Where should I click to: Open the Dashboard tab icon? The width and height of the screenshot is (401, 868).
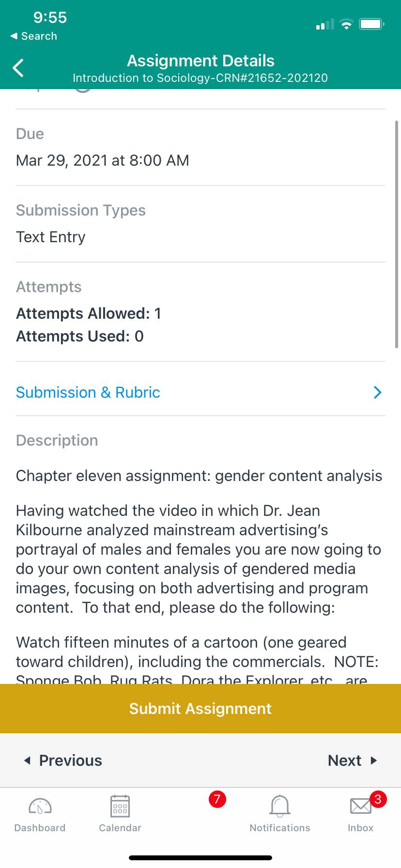click(x=40, y=806)
